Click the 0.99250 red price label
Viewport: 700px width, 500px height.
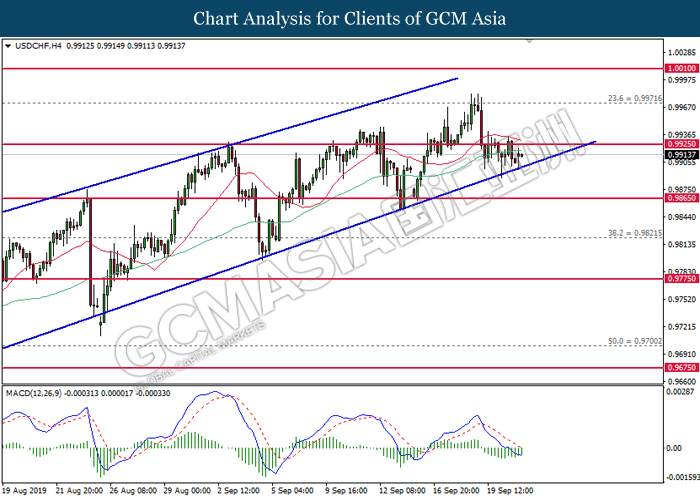[682, 144]
